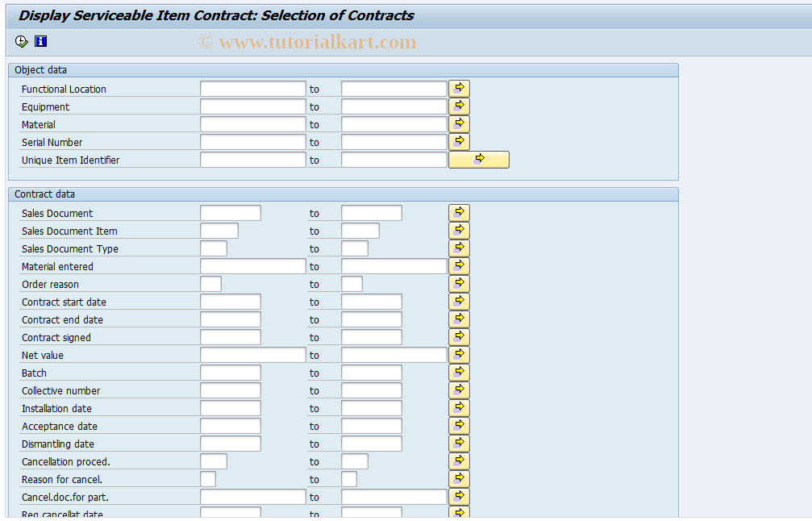This screenshot has height=521, width=812.
Task: Click the Order reason input field
Action: tap(210, 283)
